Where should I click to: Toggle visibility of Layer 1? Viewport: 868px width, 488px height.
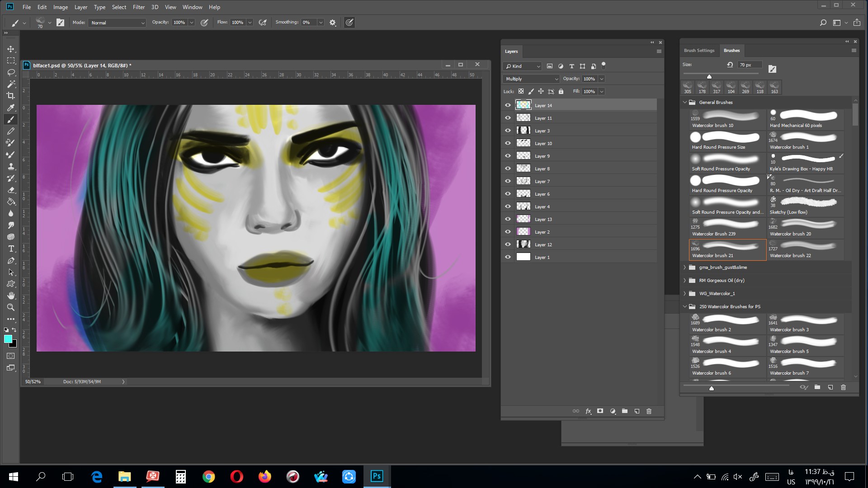(x=508, y=257)
